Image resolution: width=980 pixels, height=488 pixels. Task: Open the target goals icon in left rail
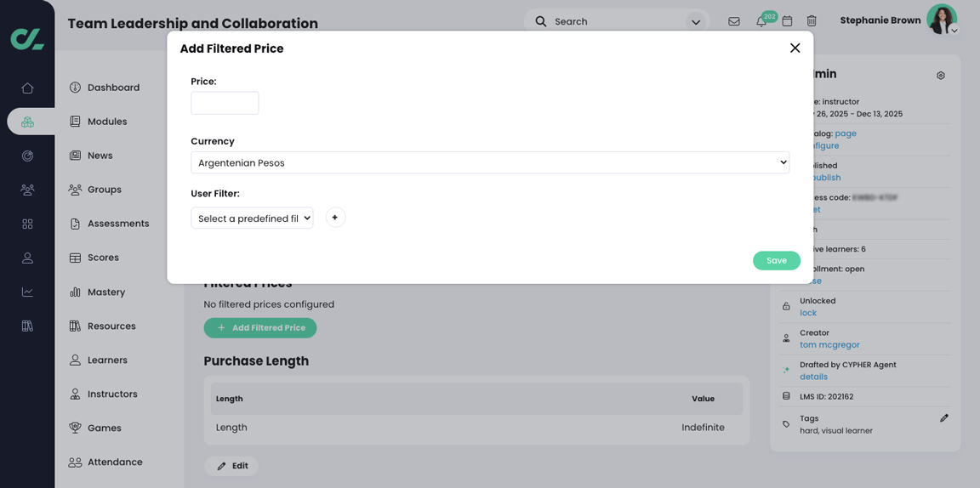(27, 156)
